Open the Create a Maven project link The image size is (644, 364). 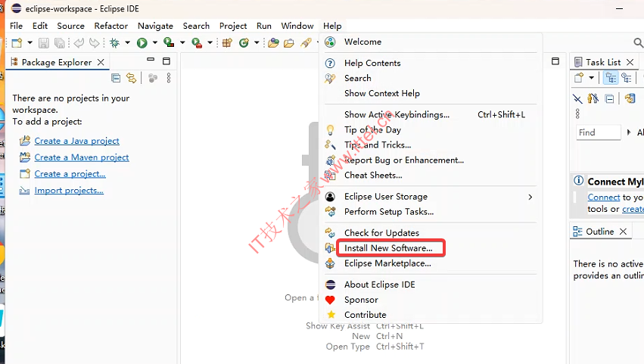click(x=82, y=157)
